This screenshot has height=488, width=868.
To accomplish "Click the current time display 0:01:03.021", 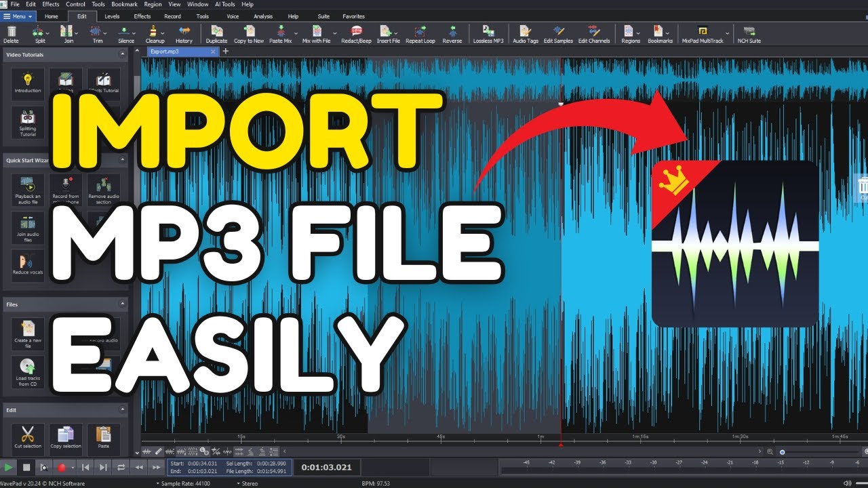I will [327, 467].
